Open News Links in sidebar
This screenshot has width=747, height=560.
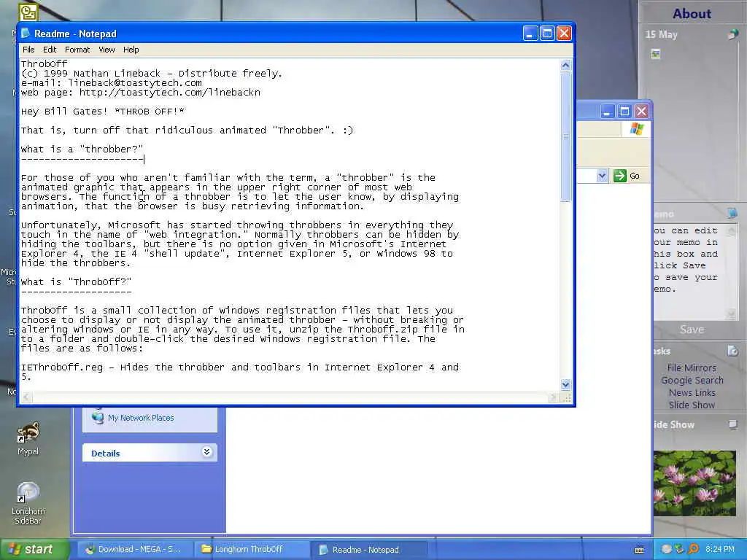click(692, 392)
